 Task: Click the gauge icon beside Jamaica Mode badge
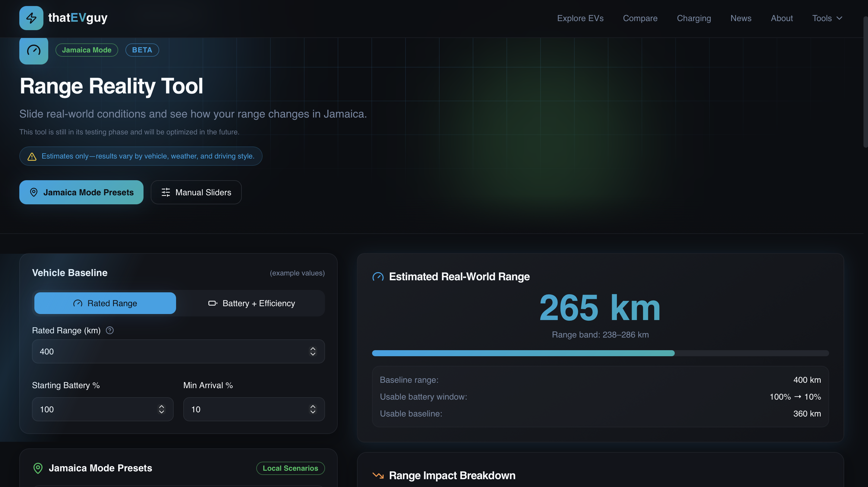pyautogui.click(x=34, y=51)
